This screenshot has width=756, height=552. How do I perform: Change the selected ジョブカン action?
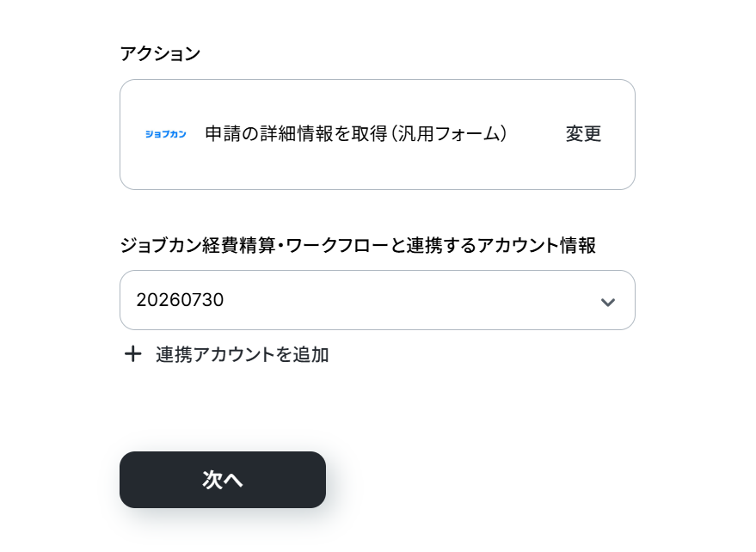583,134
